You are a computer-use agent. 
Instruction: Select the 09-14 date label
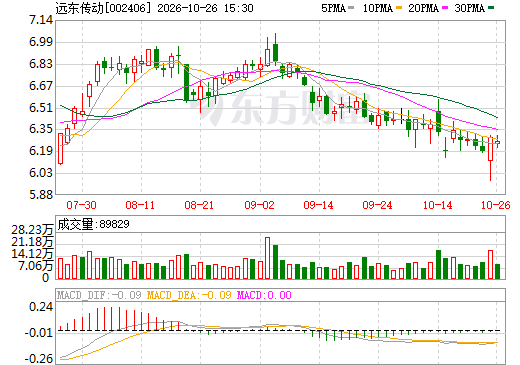coord(318,205)
